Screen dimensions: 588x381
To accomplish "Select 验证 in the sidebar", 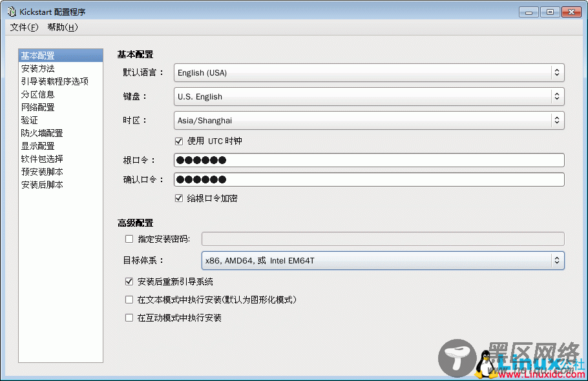I will click(x=61, y=120).
